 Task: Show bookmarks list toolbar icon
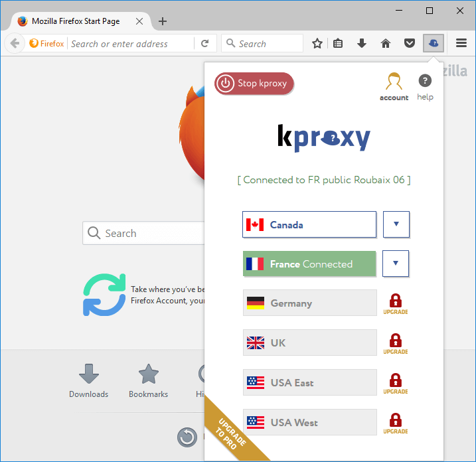(x=337, y=43)
